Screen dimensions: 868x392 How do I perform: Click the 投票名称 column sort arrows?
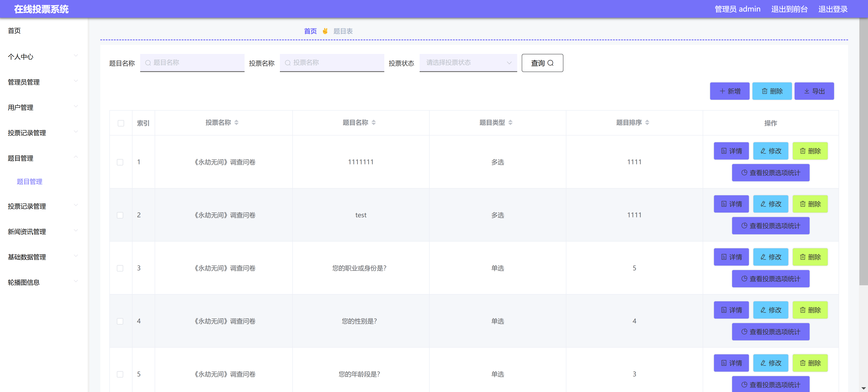pyautogui.click(x=236, y=122)
